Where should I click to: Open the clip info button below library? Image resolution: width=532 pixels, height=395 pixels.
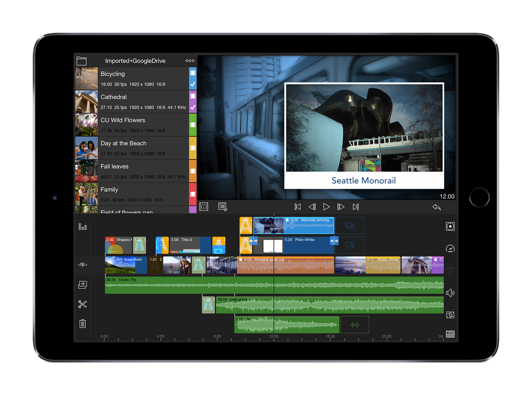point(204,207)
